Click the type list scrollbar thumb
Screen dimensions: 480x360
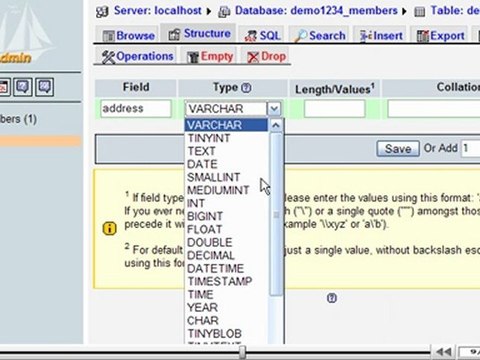pyautogui.click(x=276, y=214)
